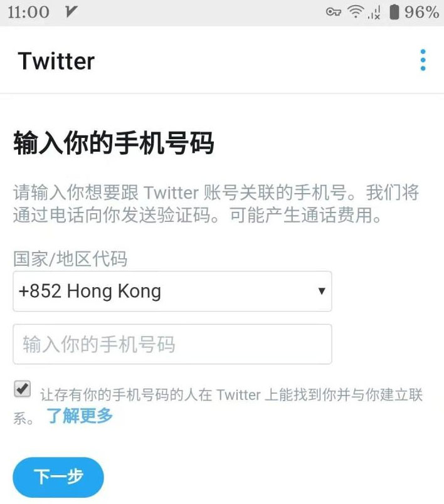Viewport: 444px width, 504px height.
Task: Click the 下一步 button
Action: (x=58, y=477)
